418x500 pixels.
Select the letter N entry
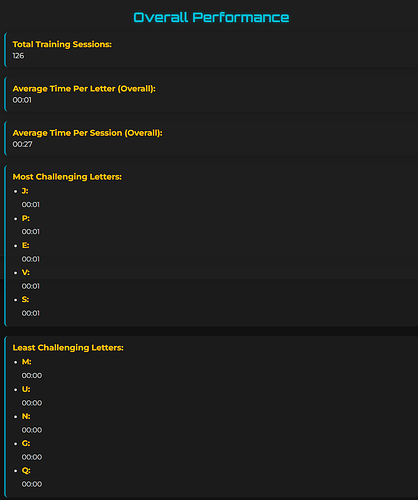tap(26, 416)
